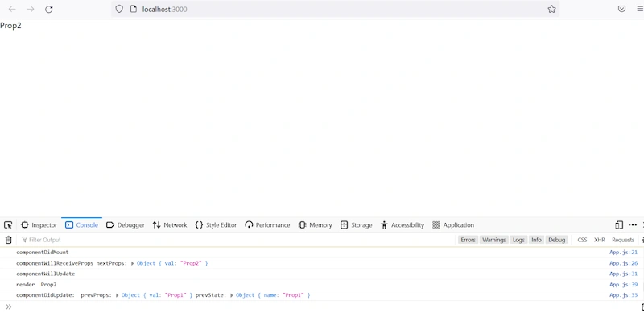Open devtools more options ellipsis

(633, 225)
